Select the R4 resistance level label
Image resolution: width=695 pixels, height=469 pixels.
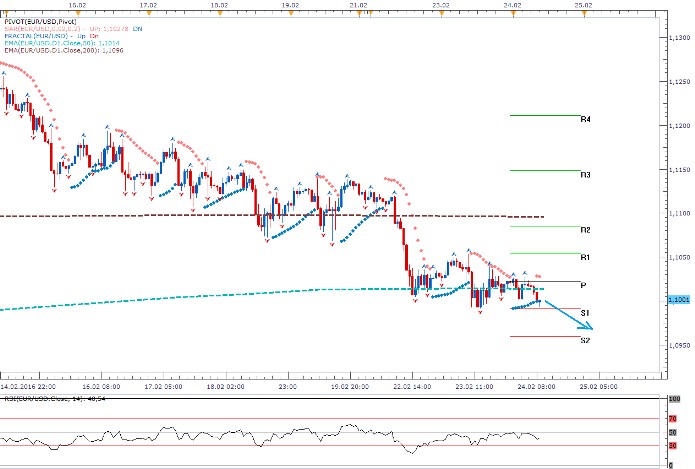coord(586,119)
